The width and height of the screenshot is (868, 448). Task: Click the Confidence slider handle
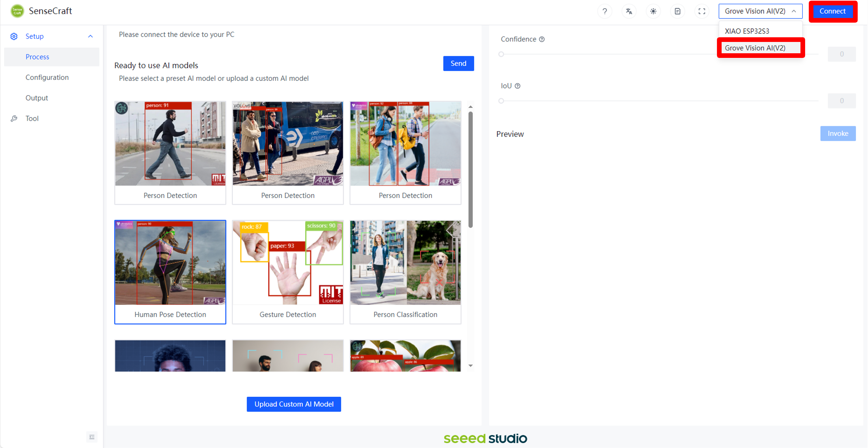click(501, 54)
